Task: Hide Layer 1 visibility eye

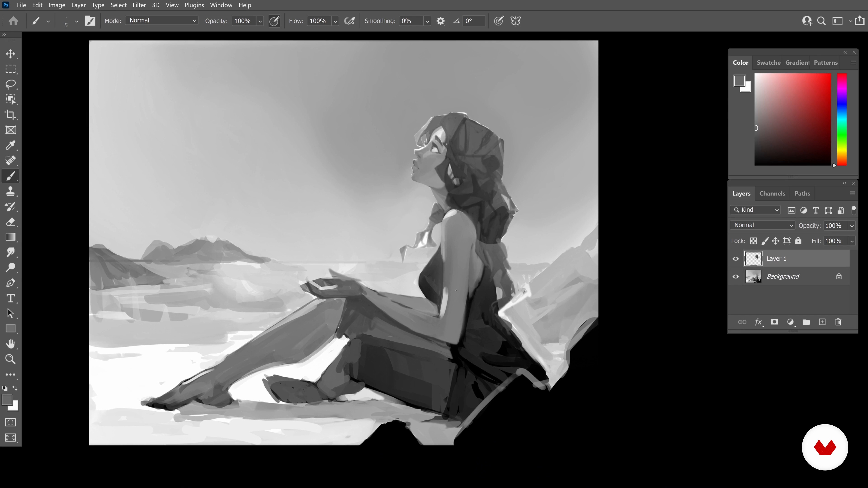Action: click(736, 259)
